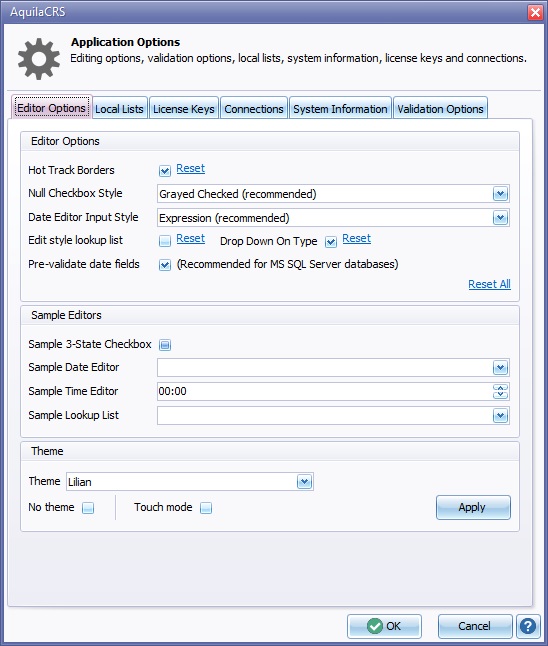Go to the Connections tab
548x646 pixels.
click(254, 109)
